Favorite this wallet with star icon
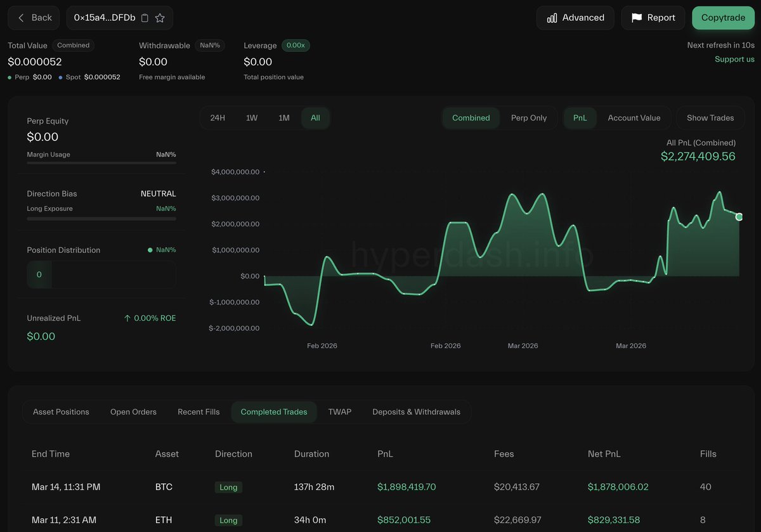Screen dimensions: 761x532 pyautogui.click(x=160, y=18)
